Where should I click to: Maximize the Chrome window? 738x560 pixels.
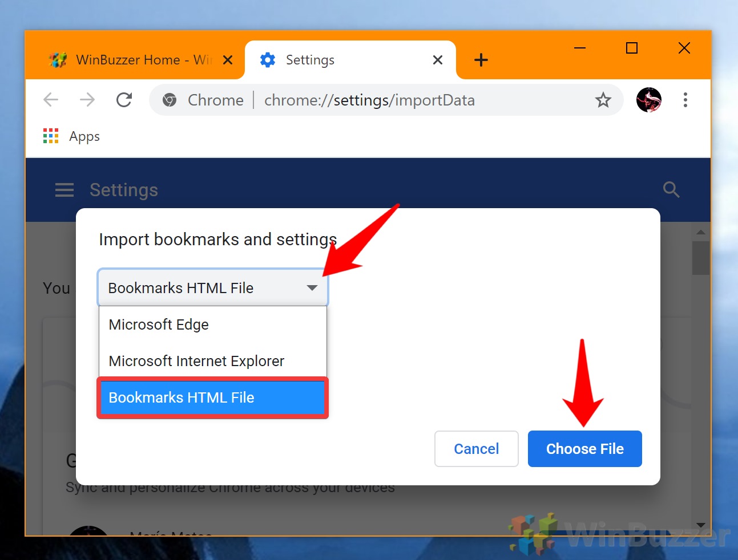tap(632, 48)
